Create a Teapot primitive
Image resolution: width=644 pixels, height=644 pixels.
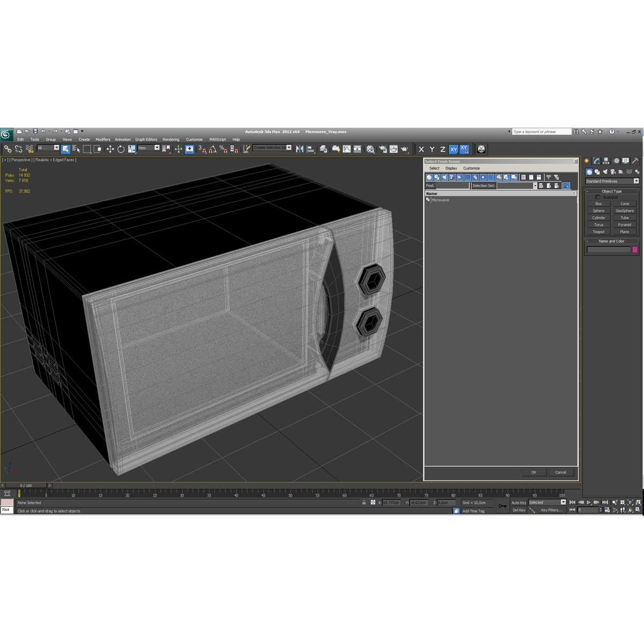(x=598, y=231)
